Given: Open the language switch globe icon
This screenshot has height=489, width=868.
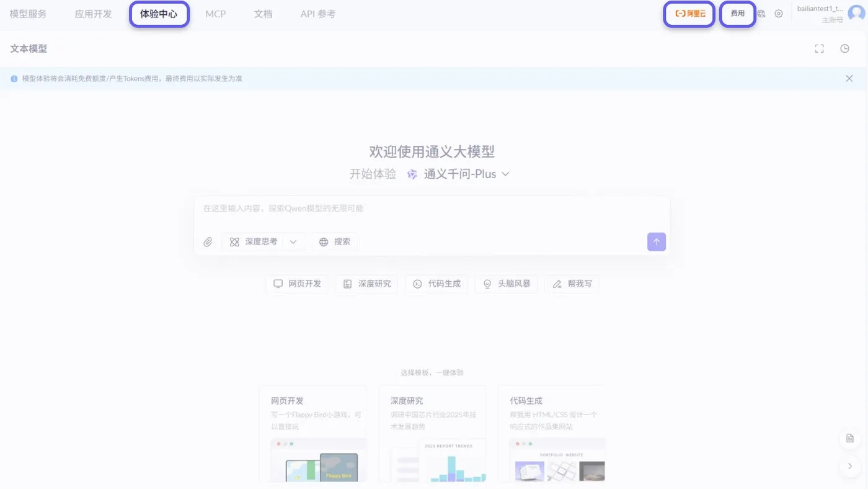Looking at the screenshot, I should (761, 14).
